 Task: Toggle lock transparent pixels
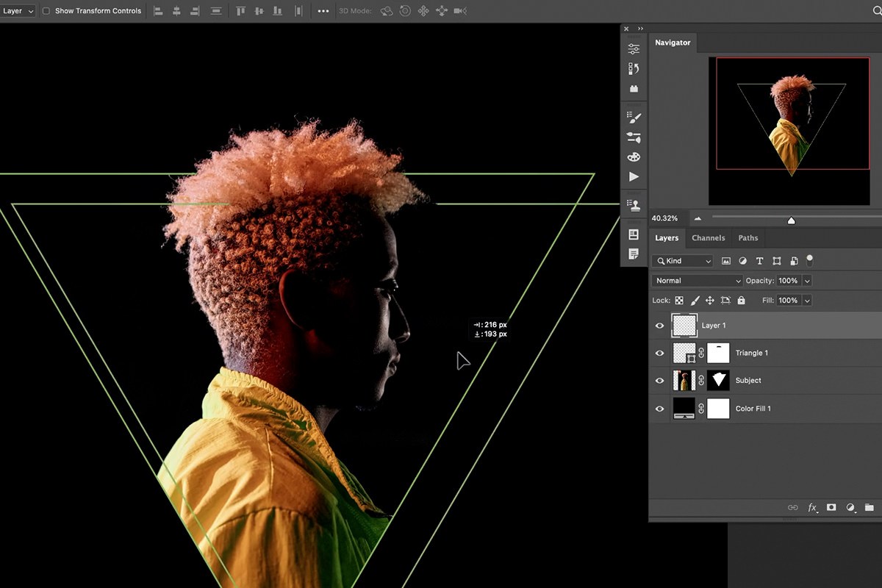[x=679, y=301]
